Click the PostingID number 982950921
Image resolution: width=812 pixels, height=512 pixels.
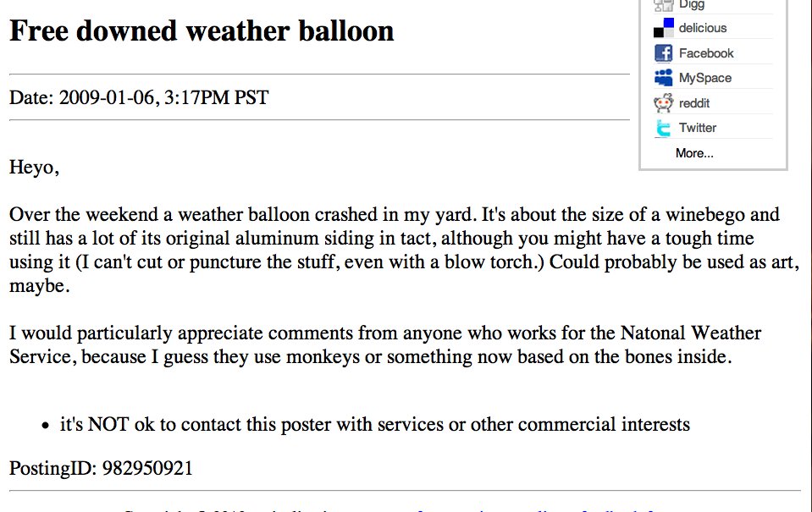point(147,468)
